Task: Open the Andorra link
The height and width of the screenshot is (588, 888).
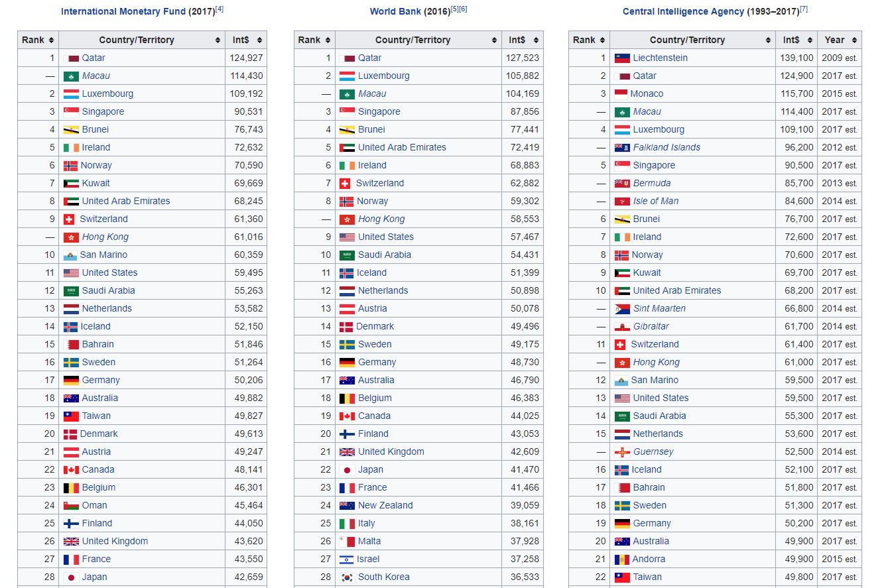Action: tap(649, 559)
